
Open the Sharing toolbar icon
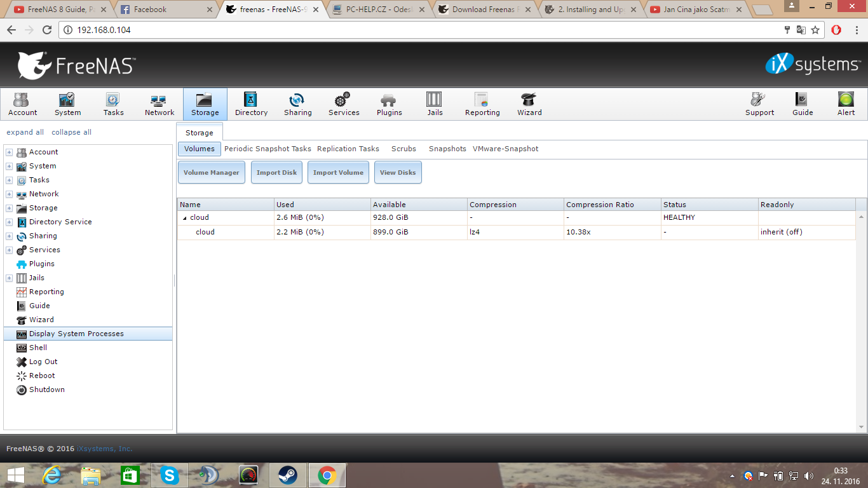297,104
